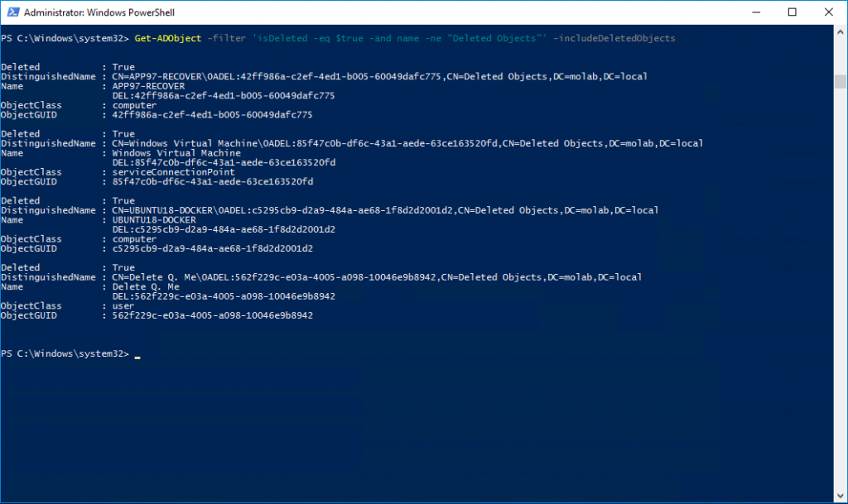The image size is (848, 504).
Task: Click the ObjectGUID starting with 562f229c
Action: click(212, 316)
